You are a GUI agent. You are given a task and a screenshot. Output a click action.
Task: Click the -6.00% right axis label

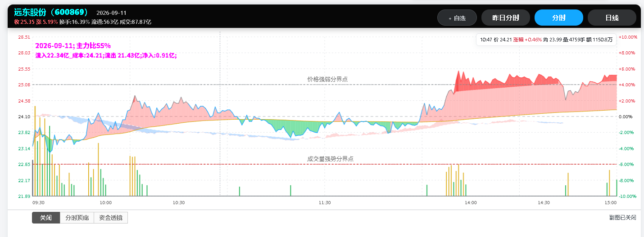pyautogui.click(x=627, y=165)
